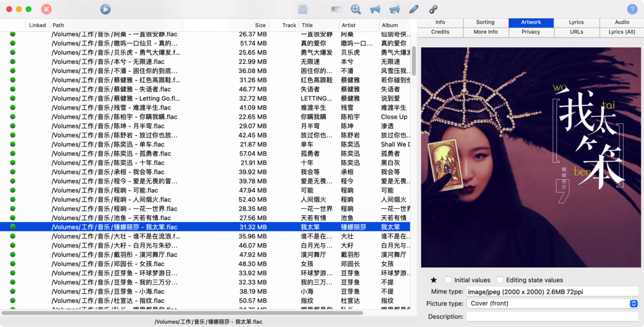
Task: Click the album cover artwork image
Action: coord(530,157)
